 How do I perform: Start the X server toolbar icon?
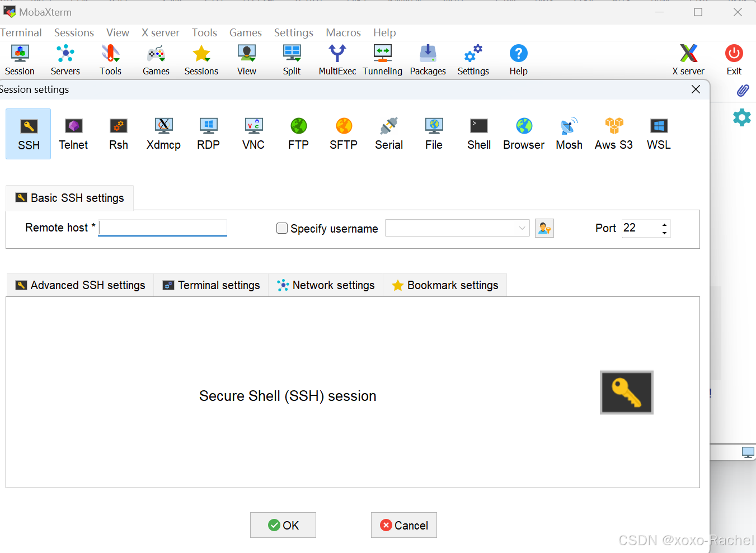(688, 60)
